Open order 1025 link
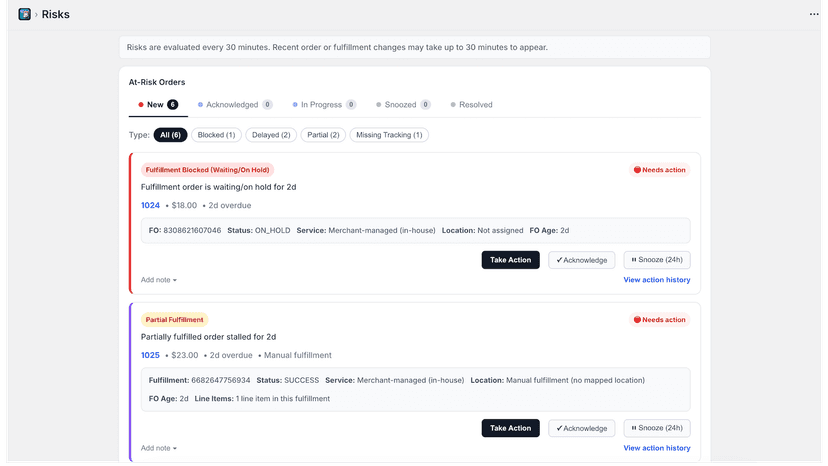 pyautogui.click(x=150, y=356)
